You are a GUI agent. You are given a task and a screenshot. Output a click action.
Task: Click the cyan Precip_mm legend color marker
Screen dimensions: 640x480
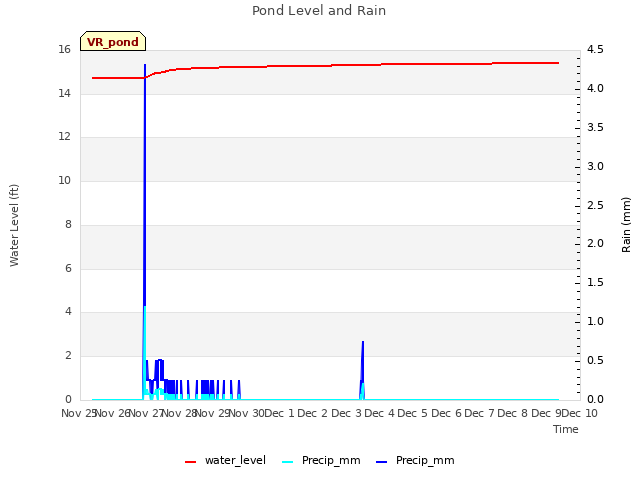[x=287, y=462]
